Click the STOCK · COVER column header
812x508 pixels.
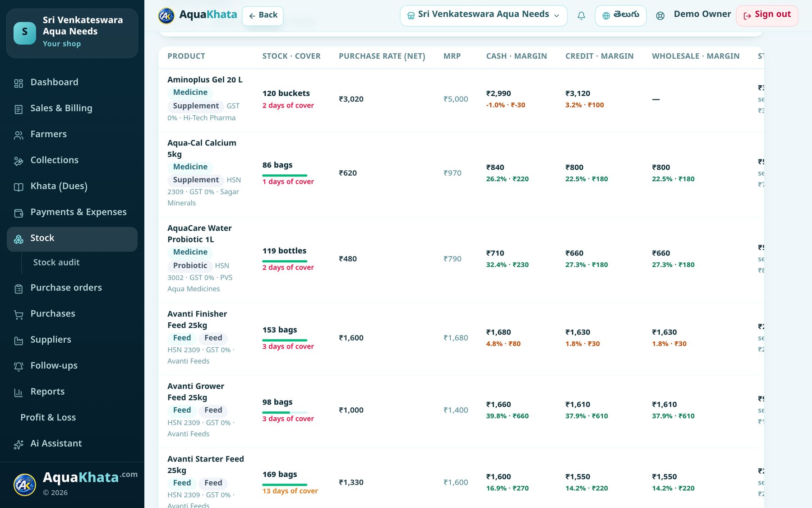click(x=291, y=56)
